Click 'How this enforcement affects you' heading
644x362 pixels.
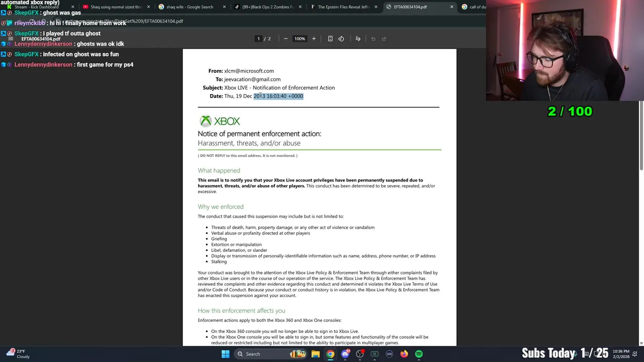click(242, 311)
